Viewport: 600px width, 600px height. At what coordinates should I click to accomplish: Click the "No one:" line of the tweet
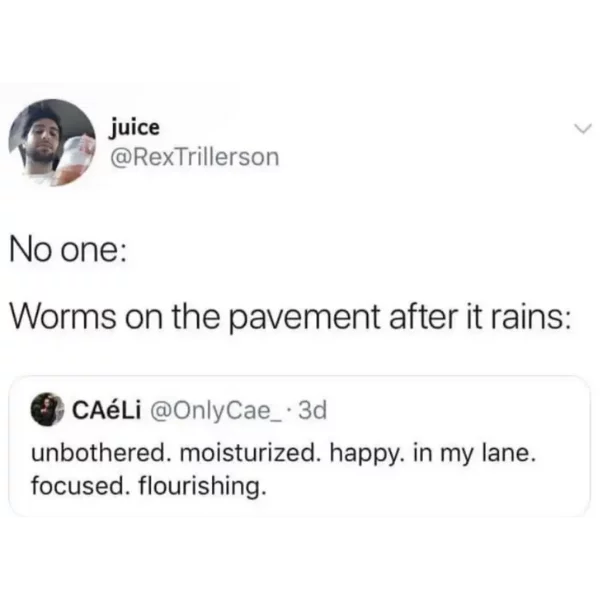(68, 251)
